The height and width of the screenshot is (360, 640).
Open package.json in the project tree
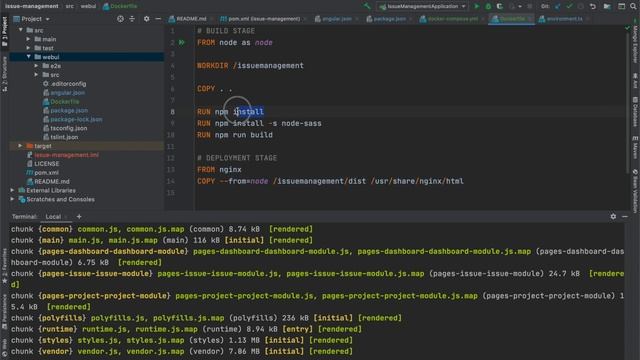[69, 110]
